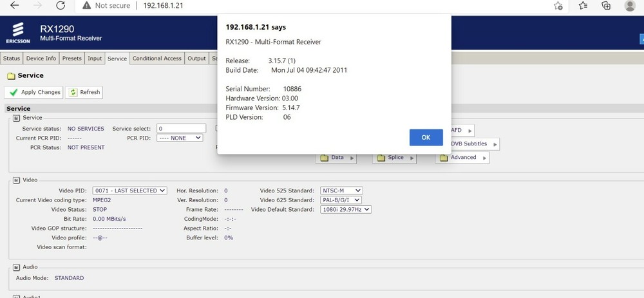Viewport: 644px width, 298px height.
Task: Open the Video 525 Standard dropdown
Action: (341, 191)
